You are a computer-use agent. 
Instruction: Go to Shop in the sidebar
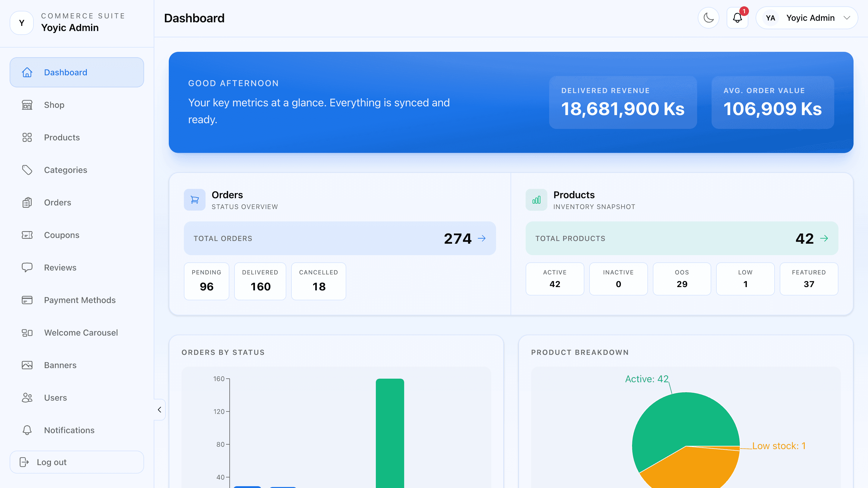pyautogui.click(x=77, y=105)
